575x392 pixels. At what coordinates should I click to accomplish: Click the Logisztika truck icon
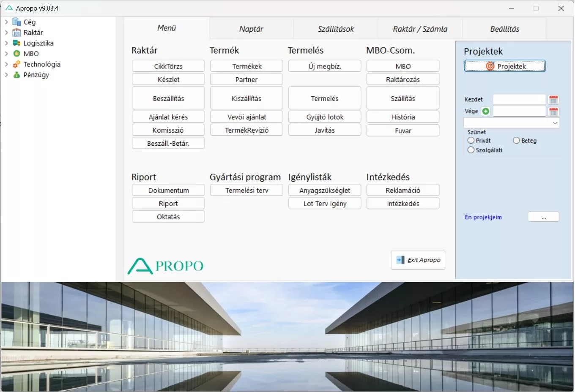[16, 43]
